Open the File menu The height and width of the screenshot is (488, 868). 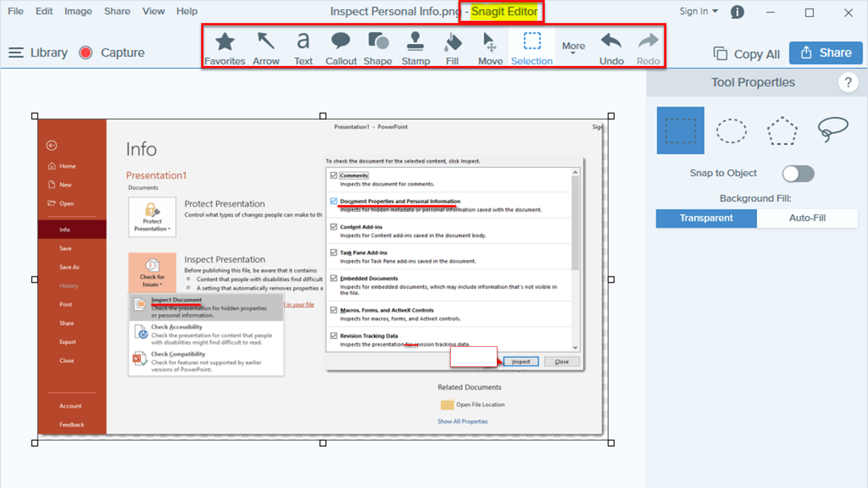pyautogui.click(x=15, y=11)
